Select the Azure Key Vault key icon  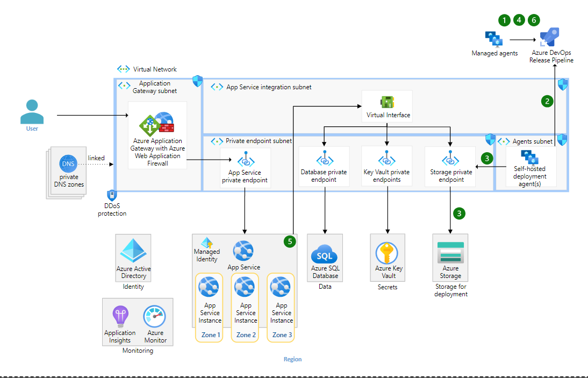(x=386, y=253)
